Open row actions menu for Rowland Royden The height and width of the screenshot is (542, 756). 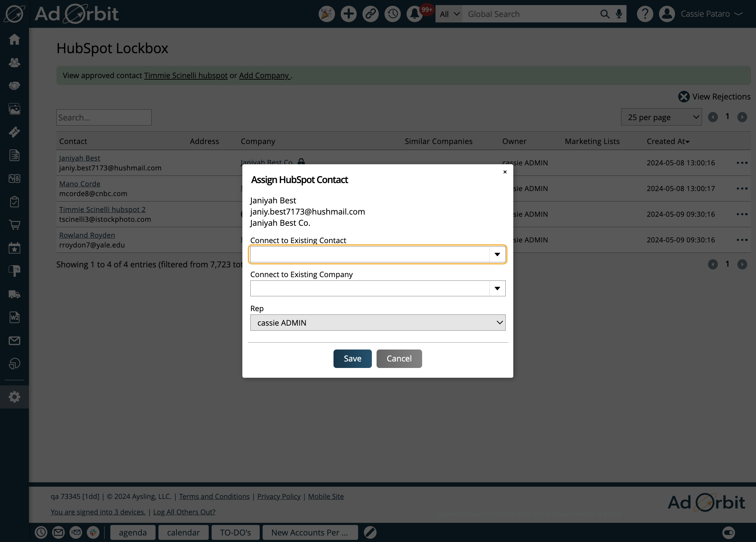[742, 240]
